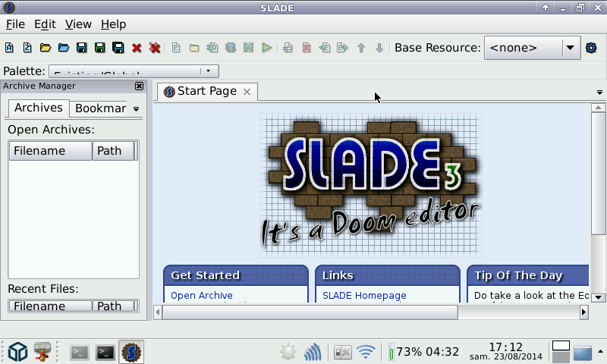The width and height of the screenshot is (607, 364).
Task: Click the scroll right arrow on Start Page
Action: point(583,312)
